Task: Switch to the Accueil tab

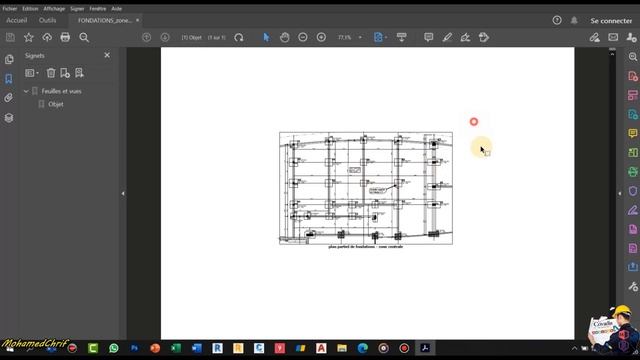Action: click(17, 20)
